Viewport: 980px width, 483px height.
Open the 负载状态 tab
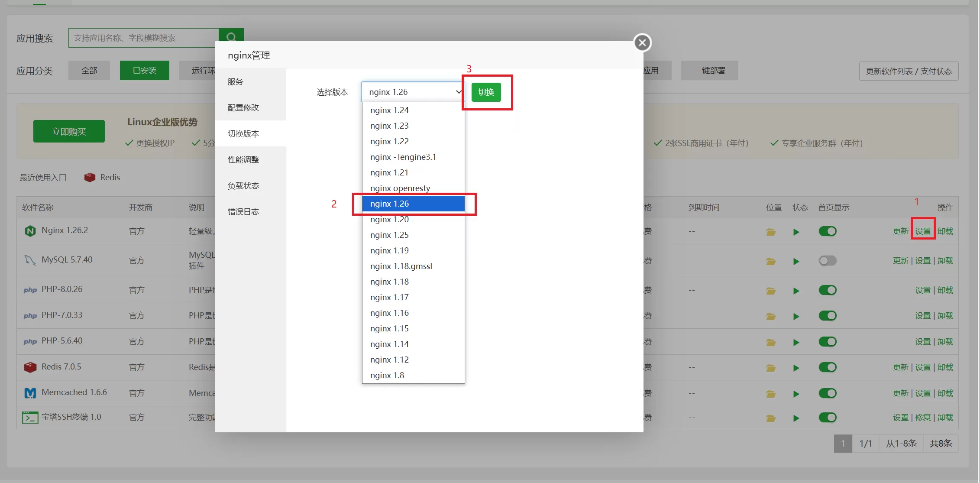tap(250, 185)
